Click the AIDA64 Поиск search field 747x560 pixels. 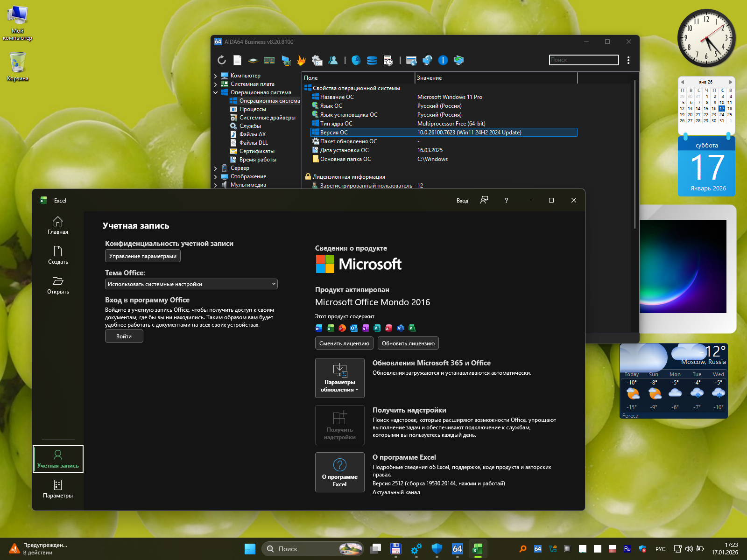point(584,60)
